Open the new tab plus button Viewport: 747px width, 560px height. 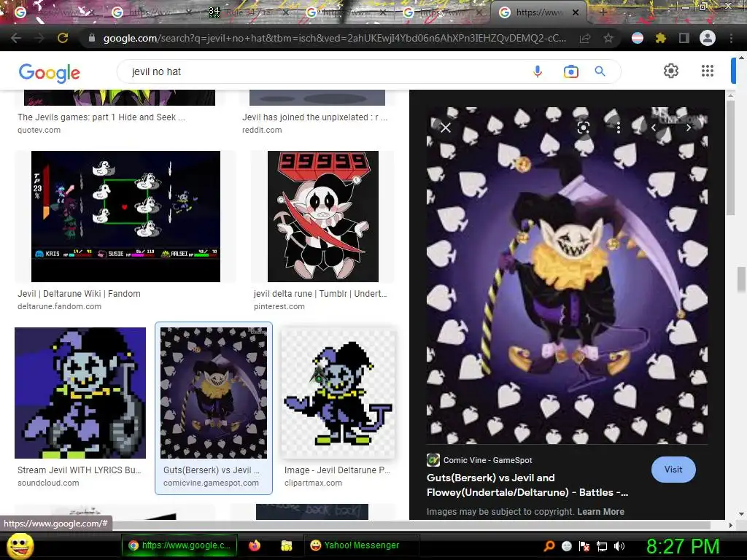coord(603,12)
